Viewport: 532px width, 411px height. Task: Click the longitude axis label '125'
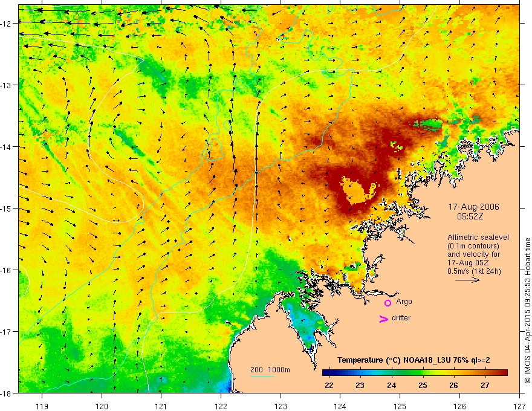(x=400, y=406)
